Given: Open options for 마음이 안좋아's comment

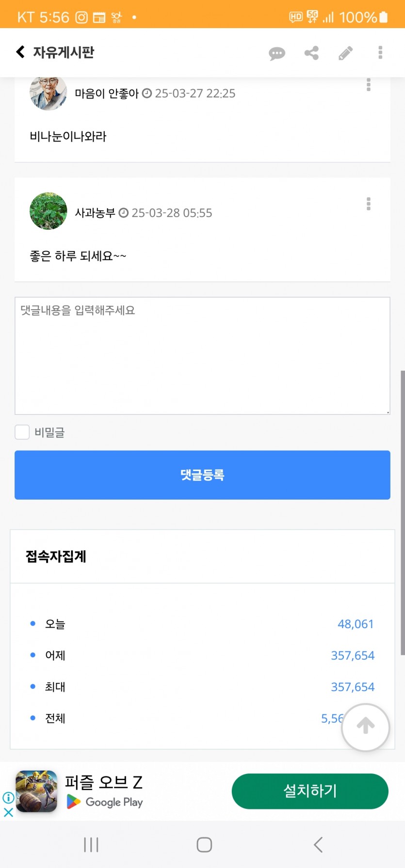Looking at the screenshot, I should pos(369,85).
